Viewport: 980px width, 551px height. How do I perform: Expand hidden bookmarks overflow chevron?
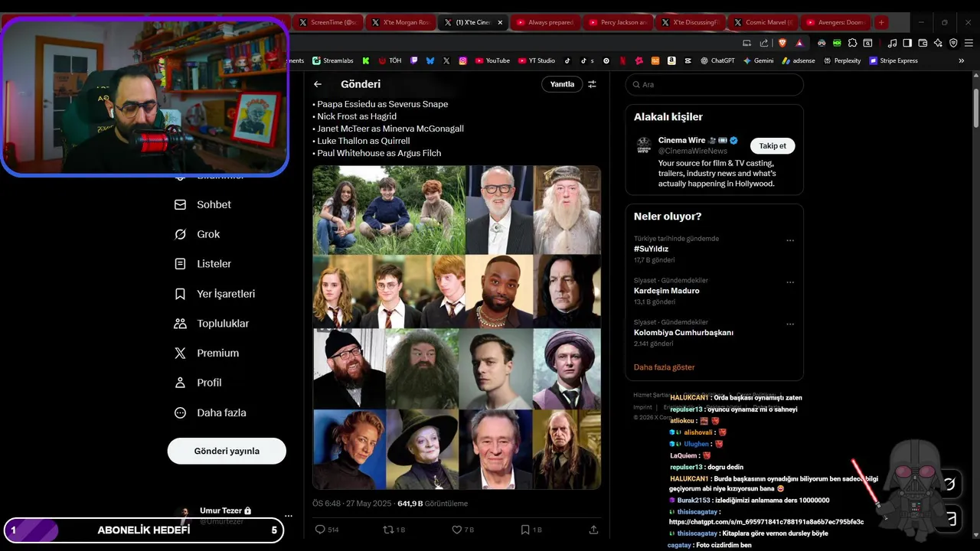(962, 60)
